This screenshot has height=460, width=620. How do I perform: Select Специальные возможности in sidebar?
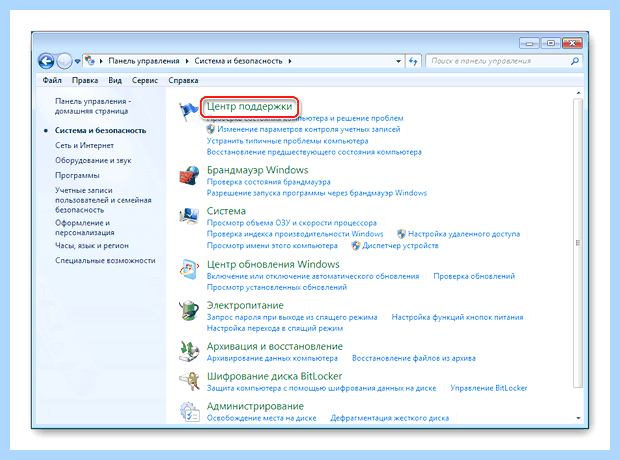click(x=105, y=261)
